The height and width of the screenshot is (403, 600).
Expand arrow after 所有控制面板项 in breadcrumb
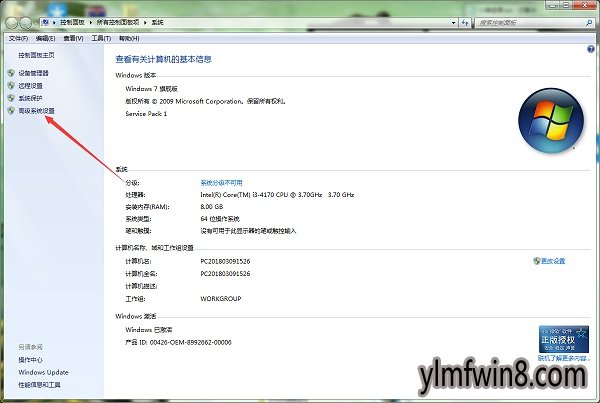coord(145,23)
